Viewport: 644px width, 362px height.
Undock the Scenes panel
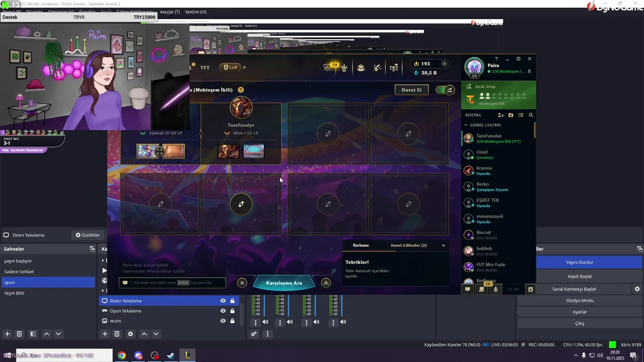[92, 249]
